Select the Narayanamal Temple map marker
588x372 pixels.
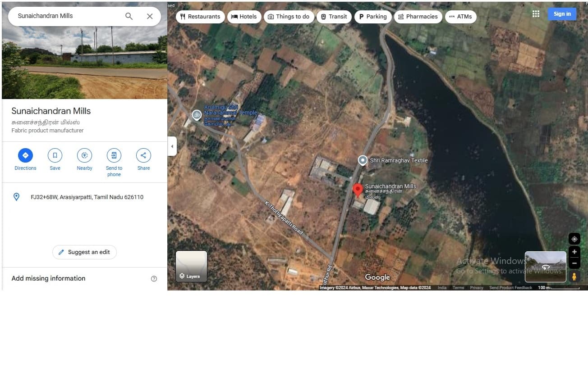pos(197,115)
